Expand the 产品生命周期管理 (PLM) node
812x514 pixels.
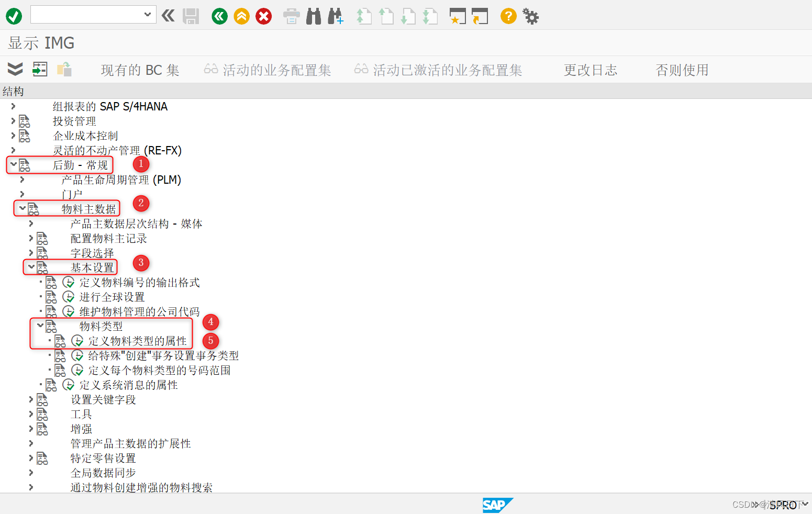click(22, 180)
